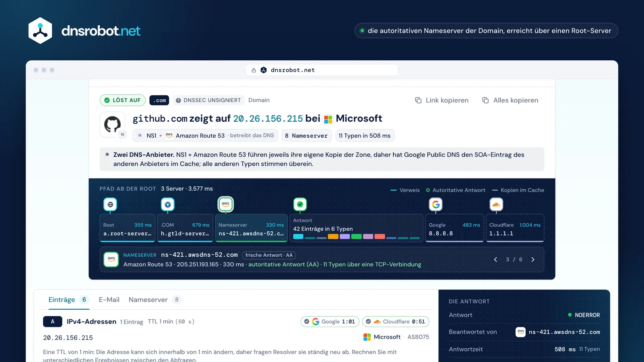Select the .COM registry shield icon
Image resolution: width=644 pixels, height=362 pixels.
pyautogui.click(x=168, y=204)
